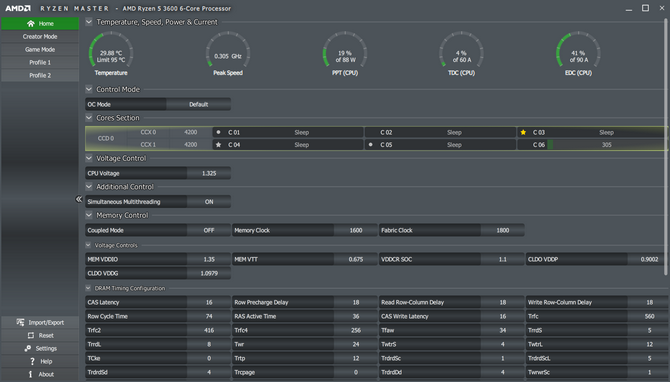The image size is (670, 382).
Task: Click the Home icon in sidebar
Action: point(30,24)
